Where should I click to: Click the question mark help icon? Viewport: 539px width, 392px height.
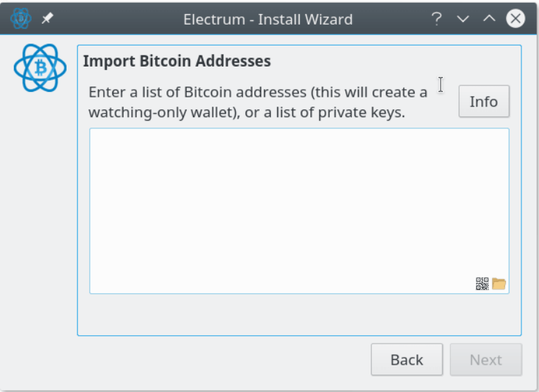437,18
